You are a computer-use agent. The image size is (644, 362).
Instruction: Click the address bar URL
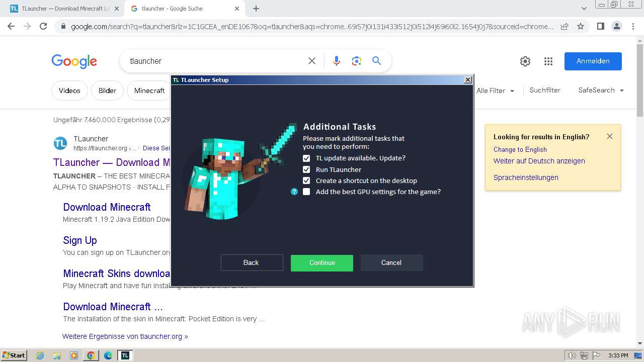coord(312,27)
